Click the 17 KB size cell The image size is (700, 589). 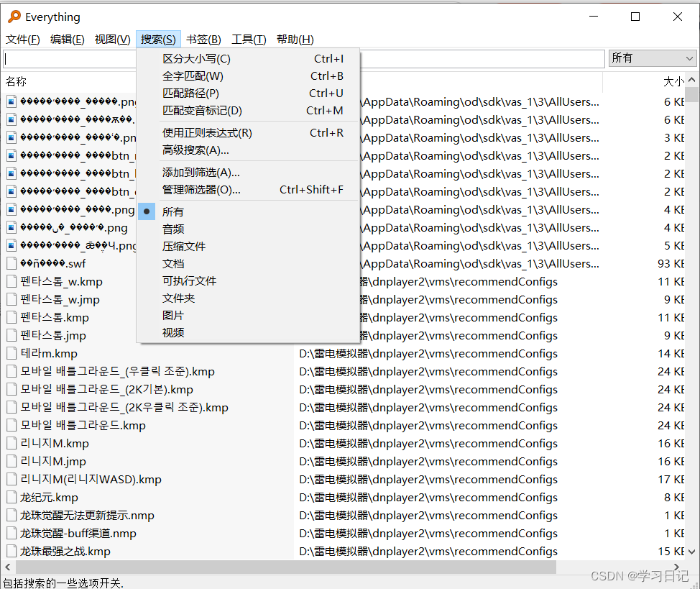(671, 479)
